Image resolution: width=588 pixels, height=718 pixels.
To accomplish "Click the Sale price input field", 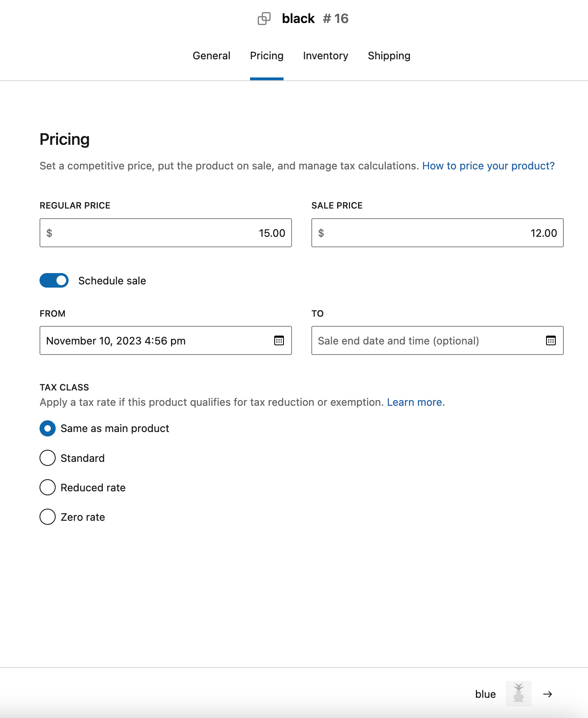I will click(437, 233).
